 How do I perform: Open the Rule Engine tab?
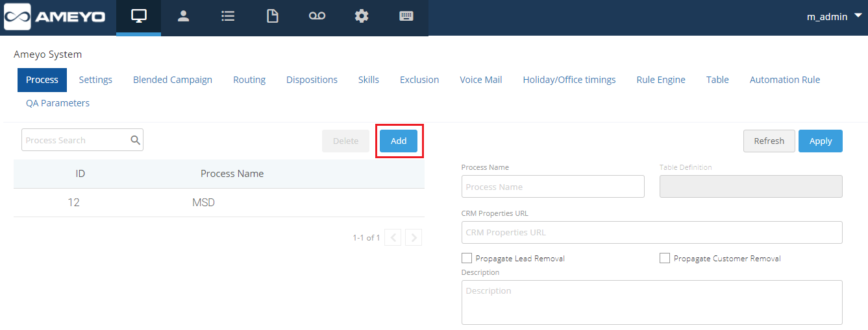pyautogui.click(x=661, y=80)
